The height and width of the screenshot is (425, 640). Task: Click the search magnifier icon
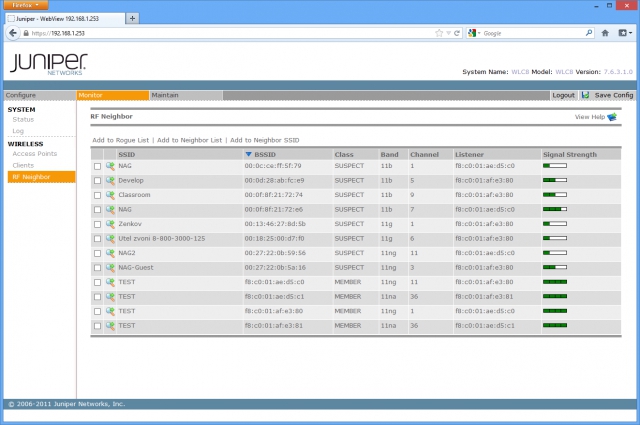[589, 33]
